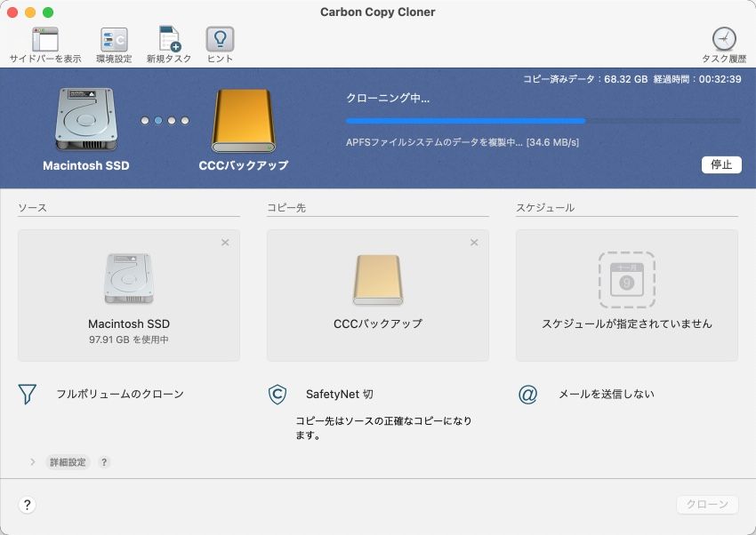Expand the 詳細設定 disclosure chevron
Screen dimensions: 756x535
32,462
